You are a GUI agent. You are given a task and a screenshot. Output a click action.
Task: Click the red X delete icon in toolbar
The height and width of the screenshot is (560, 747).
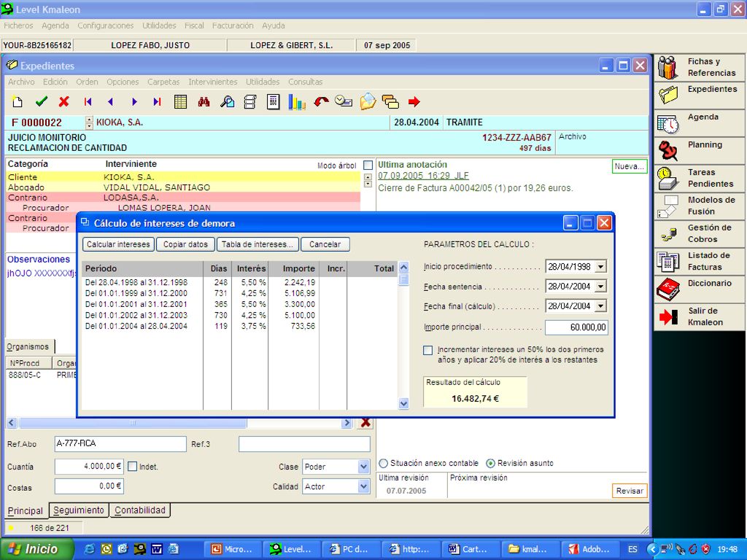pyautogui.click(x=64, y=101)
